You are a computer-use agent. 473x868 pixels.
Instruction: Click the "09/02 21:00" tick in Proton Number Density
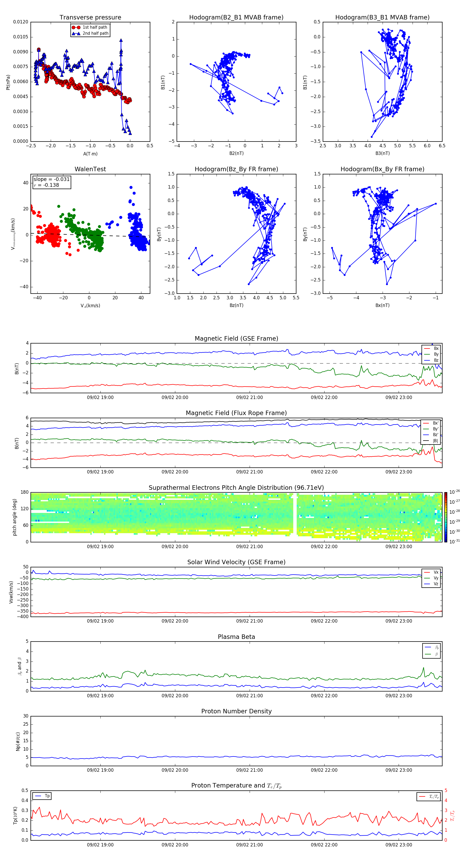point(249,770)
